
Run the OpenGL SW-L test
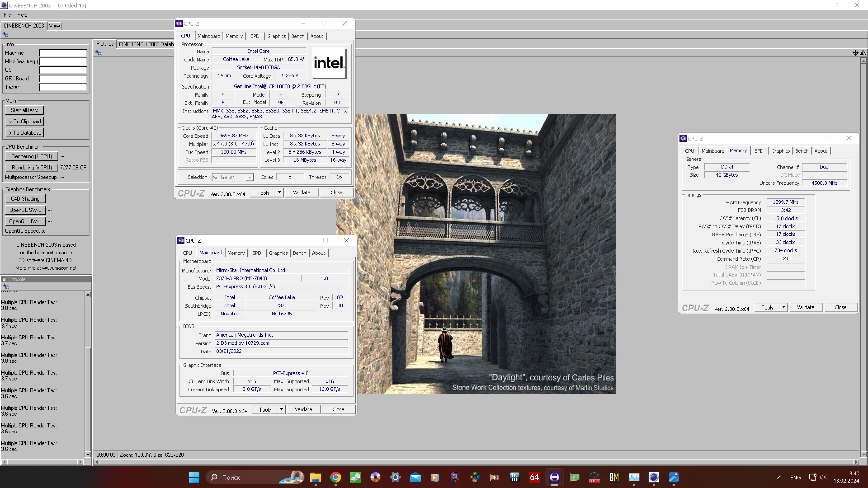25,210
